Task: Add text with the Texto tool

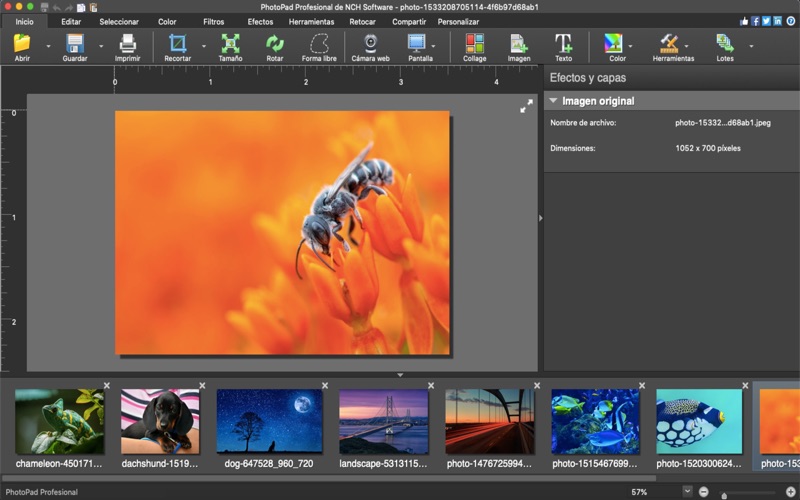Action: (x=563, y=43)
